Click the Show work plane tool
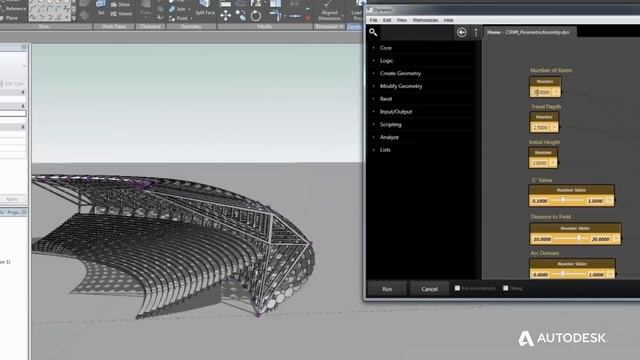The width and height of the screenshot is (640, 360). click(121, 5)
